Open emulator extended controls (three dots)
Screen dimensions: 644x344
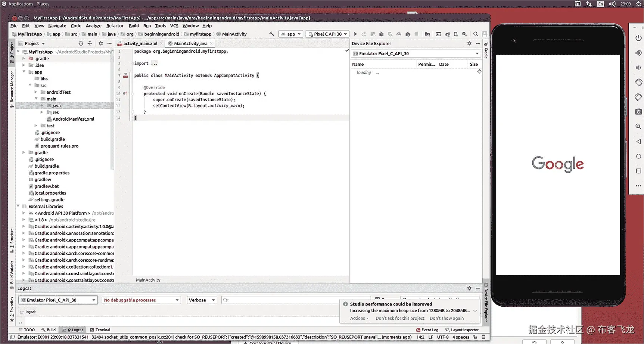638,186
